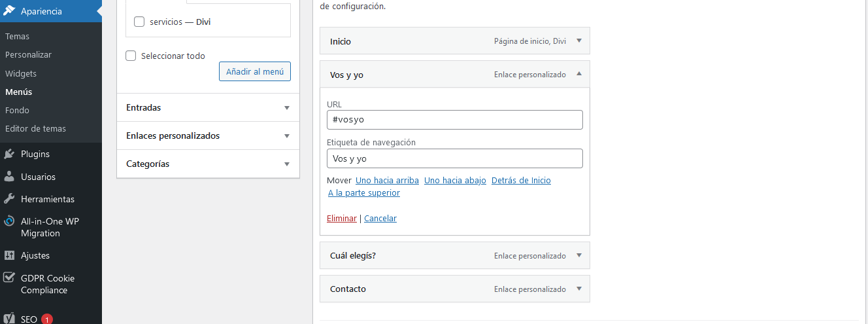Screen dimensions: 868x324
Task: Click the Eliminar link
Action: (342, 219)
